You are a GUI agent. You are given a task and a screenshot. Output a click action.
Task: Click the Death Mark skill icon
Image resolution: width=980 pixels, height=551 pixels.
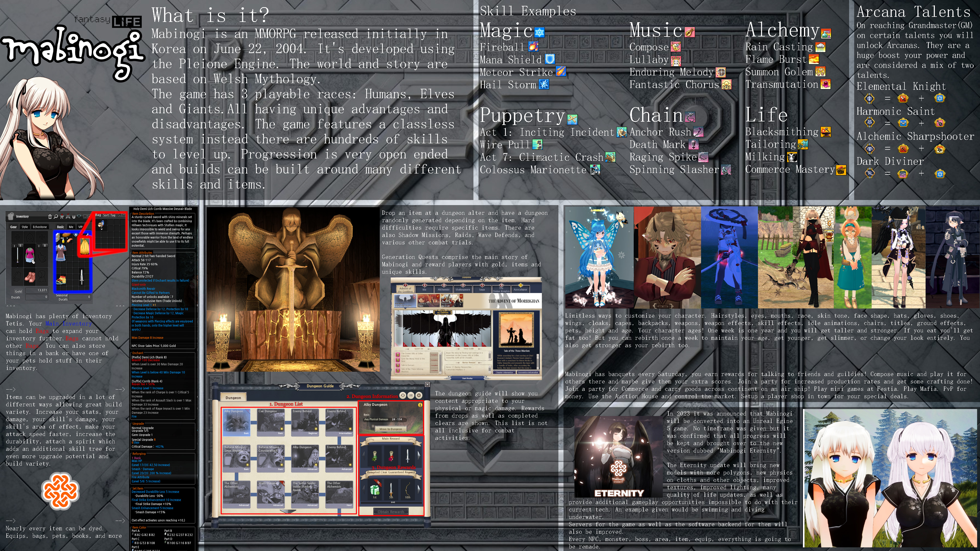coord(694,144)
